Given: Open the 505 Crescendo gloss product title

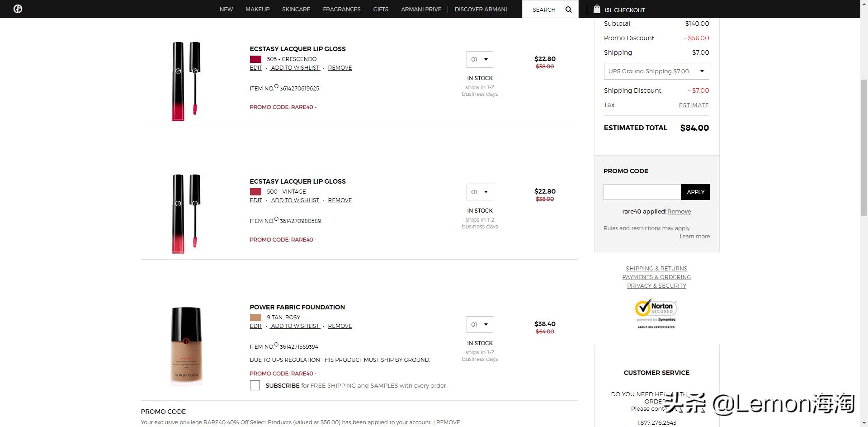Looking at the screenshot, I should 297,49.
